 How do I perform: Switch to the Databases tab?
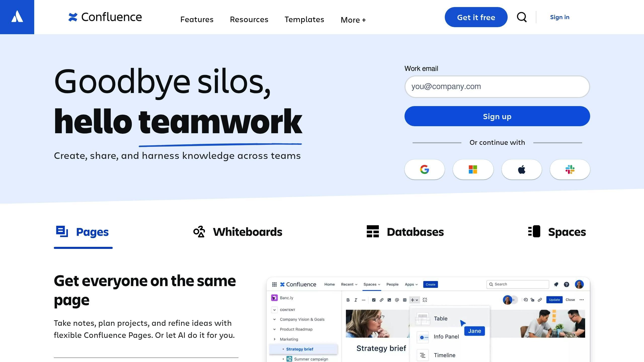click(405, 232)
